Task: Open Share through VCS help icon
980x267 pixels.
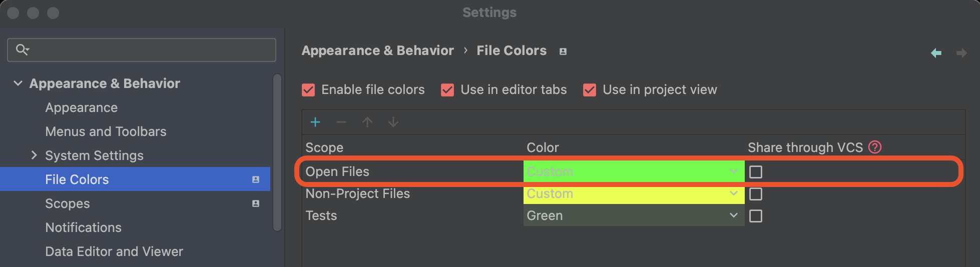Action: pos(875,147)
